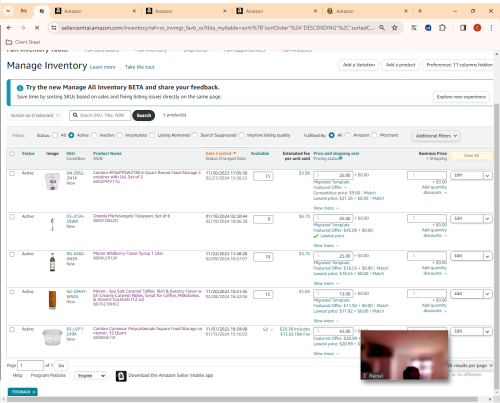Click the zoom magnifier icon in address bar
Image resolution: width=500 pixels, height=403 pixels.
[382, 28]
